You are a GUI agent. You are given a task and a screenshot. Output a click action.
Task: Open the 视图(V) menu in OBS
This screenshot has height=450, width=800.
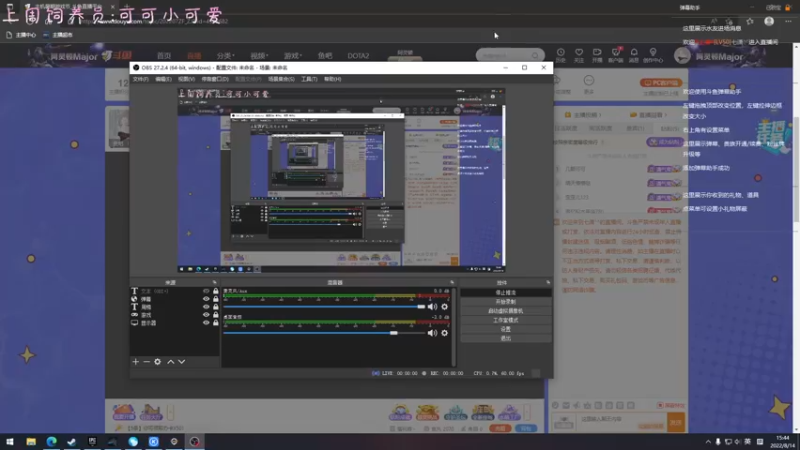[x=186, y=79]
